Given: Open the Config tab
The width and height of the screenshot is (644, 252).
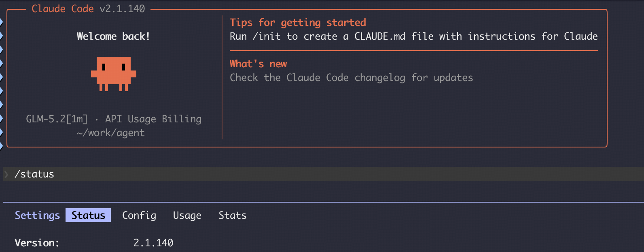Looking at the screenshot, I should [x=139, y=215].
